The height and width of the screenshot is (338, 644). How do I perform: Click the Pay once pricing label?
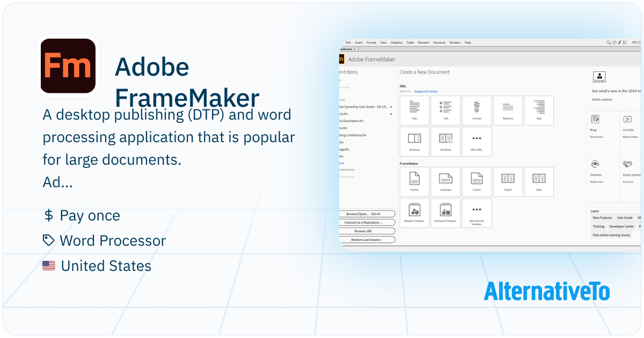pos(90,216)
